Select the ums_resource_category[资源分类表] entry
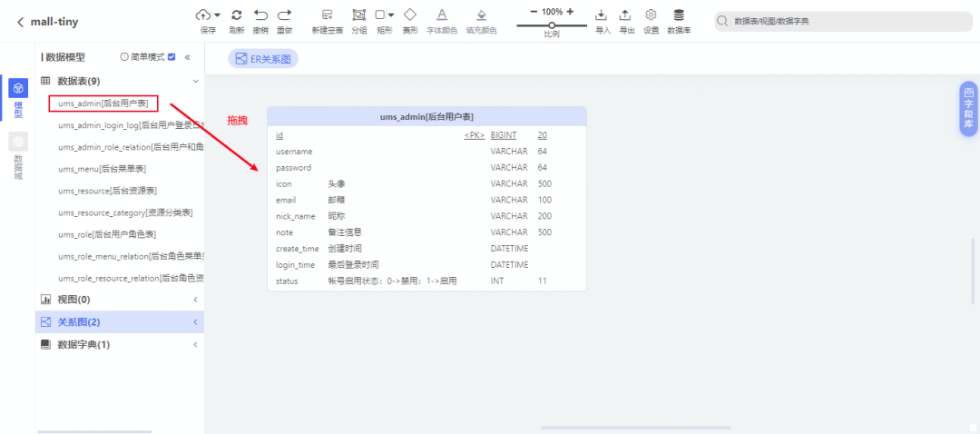 [x=125, y=213]
